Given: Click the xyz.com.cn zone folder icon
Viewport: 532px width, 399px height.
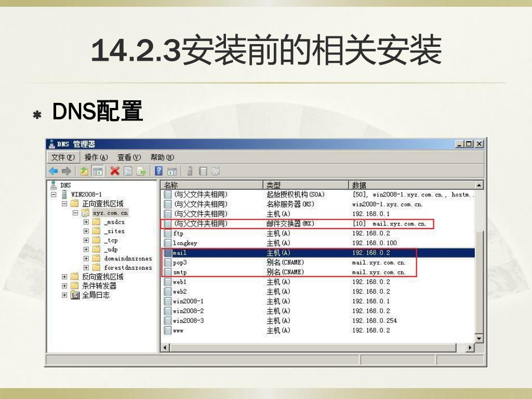Looking at the screenshot, I should [86, 213].
